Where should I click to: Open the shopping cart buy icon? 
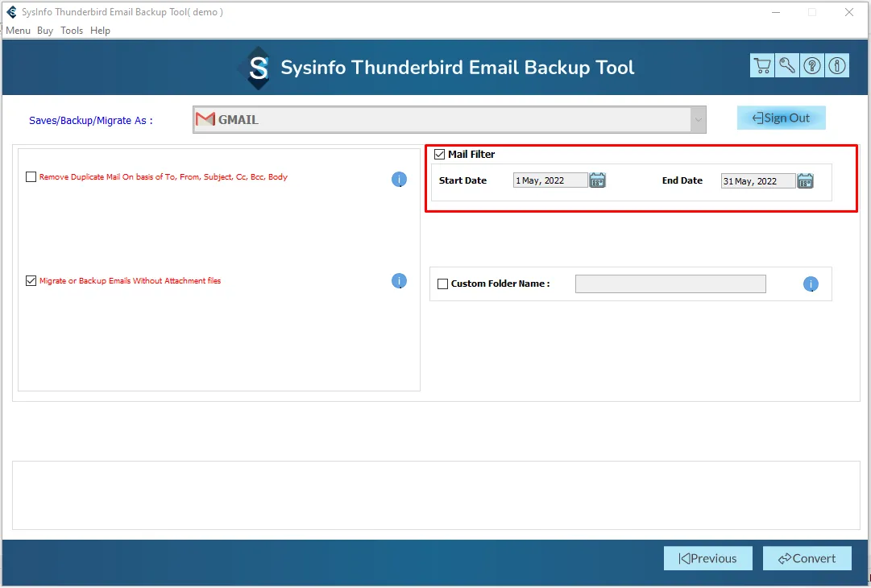(x=762, y=66)
